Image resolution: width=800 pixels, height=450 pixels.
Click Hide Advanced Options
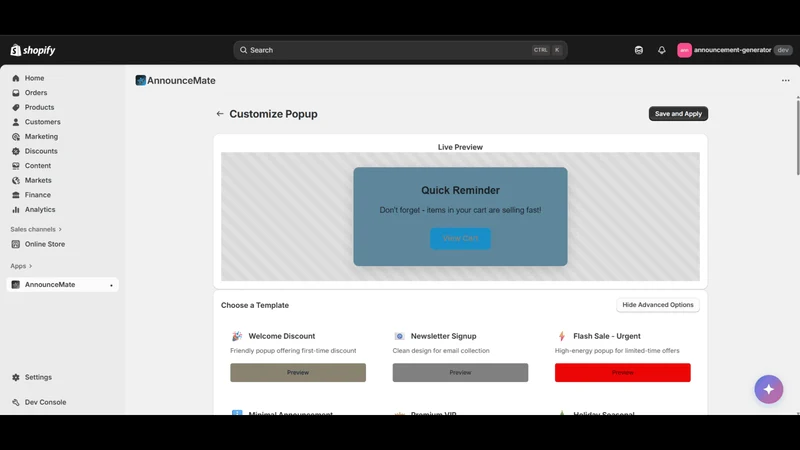click(x=658, y=305)
